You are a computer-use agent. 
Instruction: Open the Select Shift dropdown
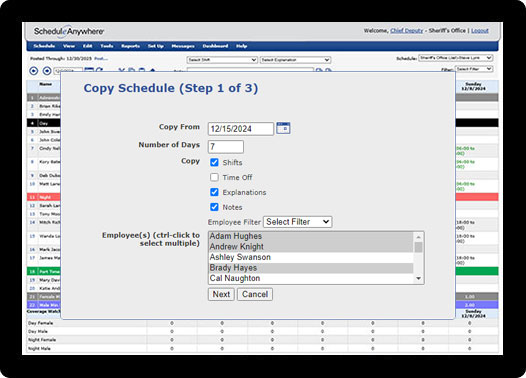pyautogui.click(x=222, y=60)
